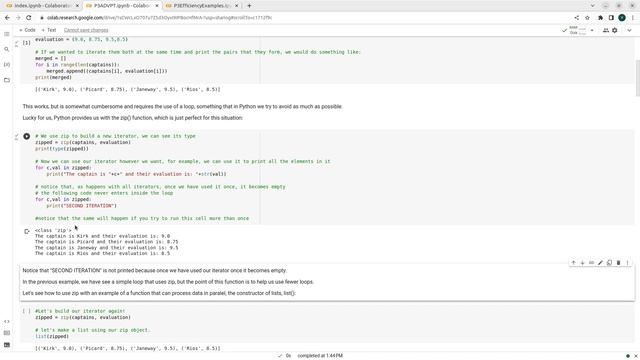Share this page icon in address bar

[577, 18]
